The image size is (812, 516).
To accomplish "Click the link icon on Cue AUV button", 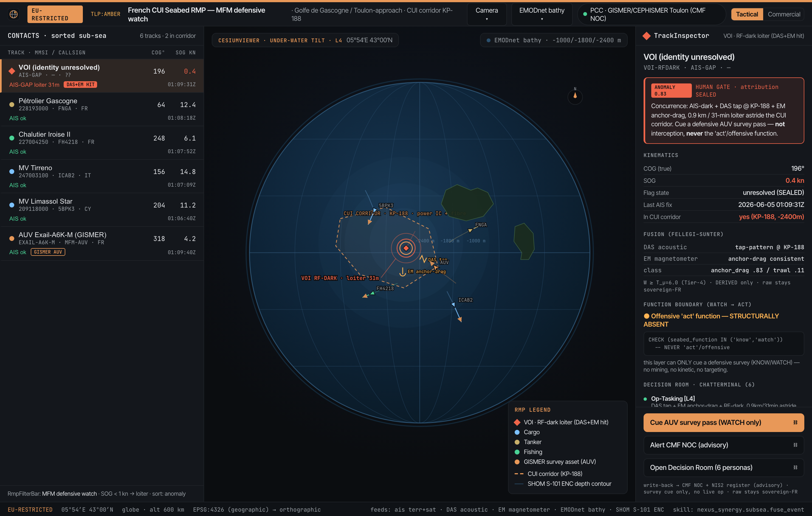I will click(795, 422).
